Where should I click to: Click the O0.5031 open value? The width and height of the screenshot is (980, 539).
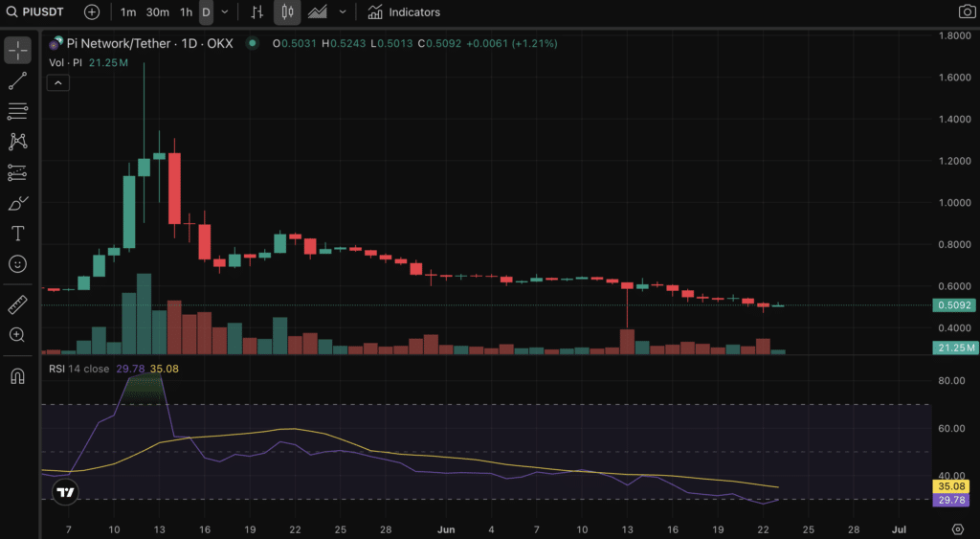click(x=295, y=43)
